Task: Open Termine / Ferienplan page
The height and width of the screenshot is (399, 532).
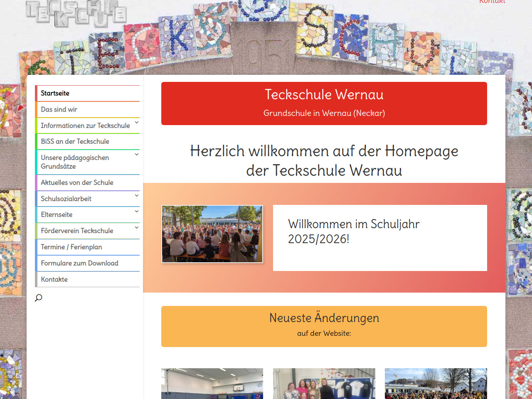Action: click(71, 247)
